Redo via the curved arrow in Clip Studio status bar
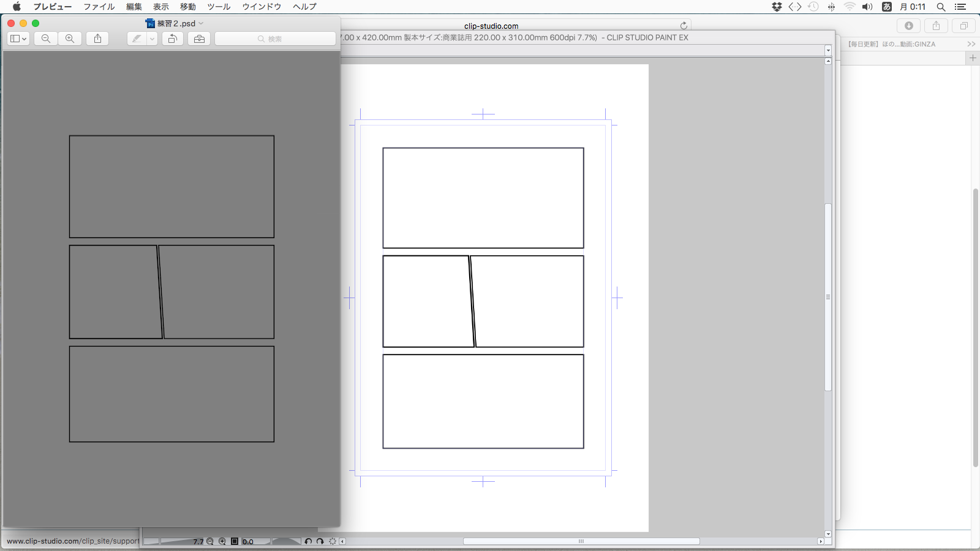980x551 pixels. pos(320,541)
